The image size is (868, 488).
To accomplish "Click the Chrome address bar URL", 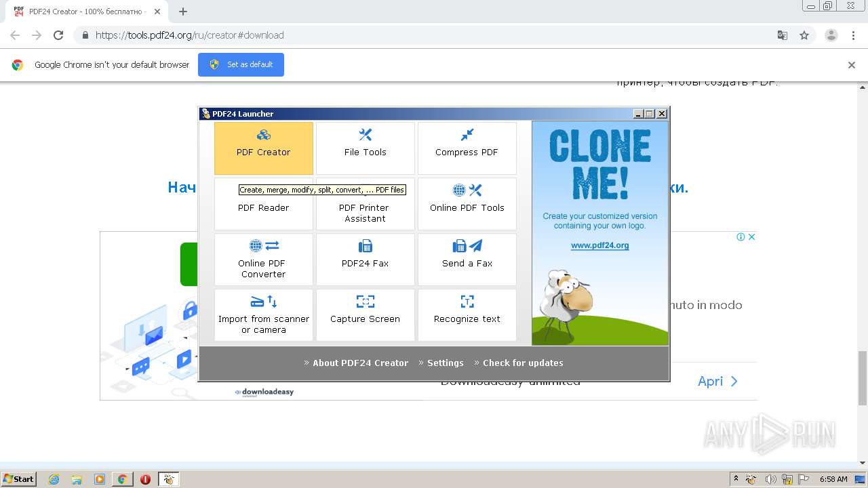I will tap(189, 35).
